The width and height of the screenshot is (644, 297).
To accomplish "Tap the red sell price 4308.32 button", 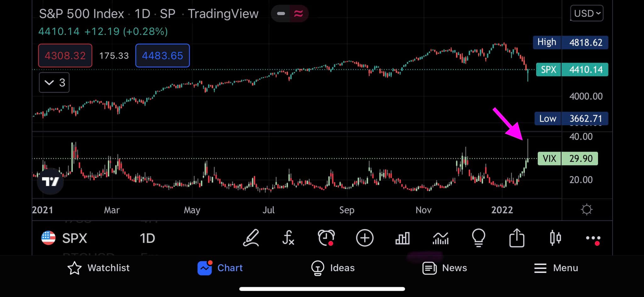I will click(x=65, y=56).
